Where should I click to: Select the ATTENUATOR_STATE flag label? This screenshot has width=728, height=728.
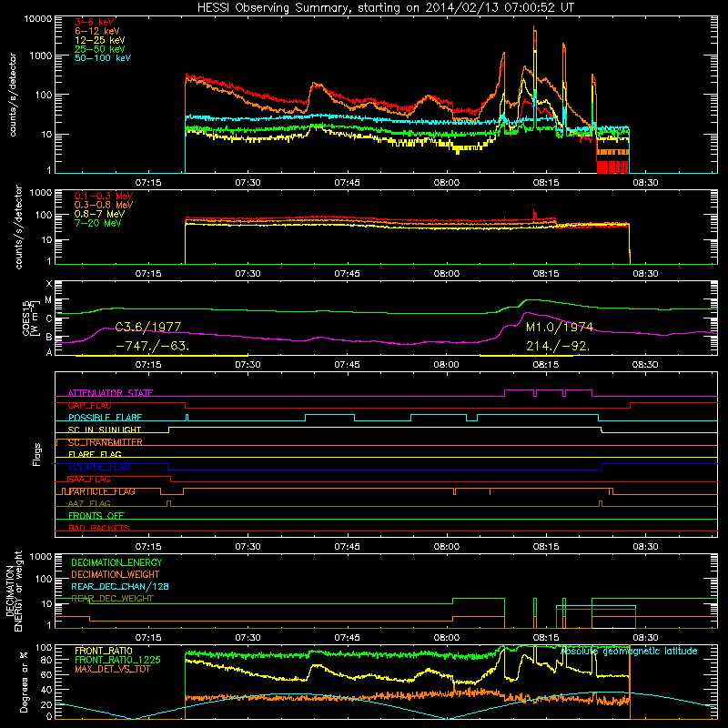pos(110,393)
